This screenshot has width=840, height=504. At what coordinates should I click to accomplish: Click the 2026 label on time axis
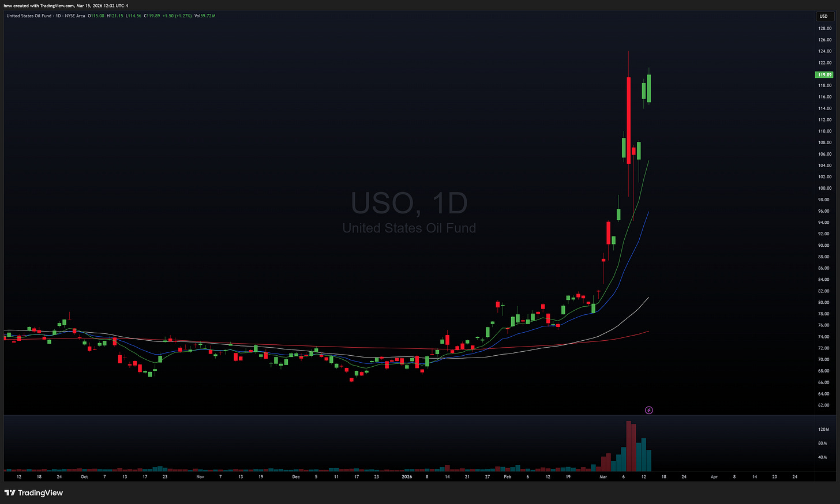coord(407,477)
